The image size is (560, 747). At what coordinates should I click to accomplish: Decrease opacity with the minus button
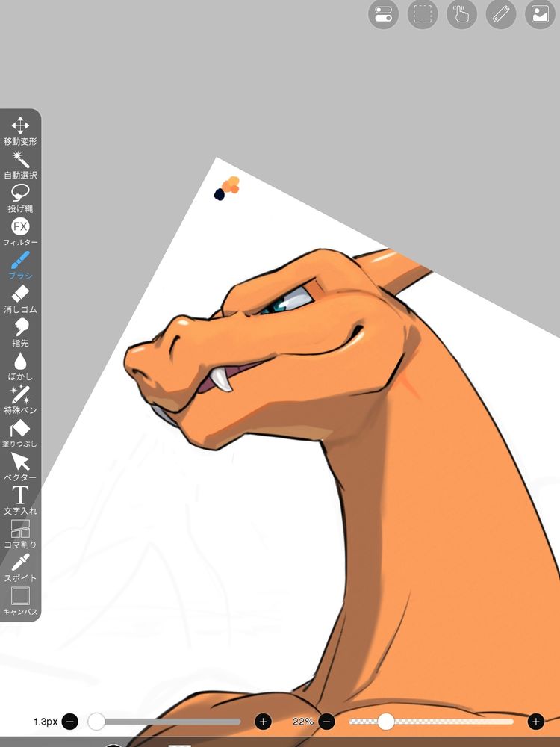(327, 722)
